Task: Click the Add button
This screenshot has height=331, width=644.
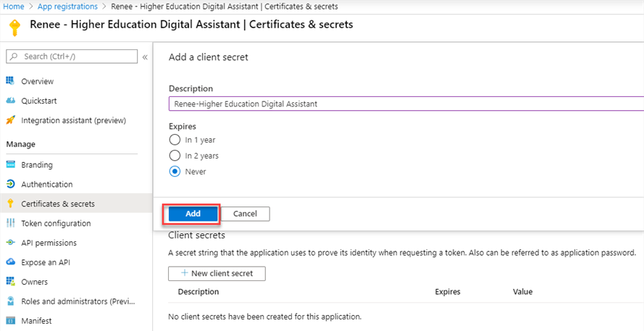Action: tap(193, 214)
